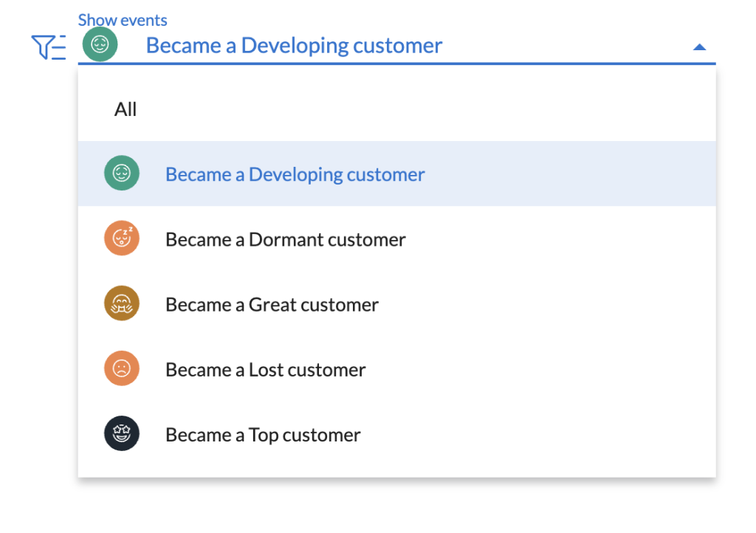This screenshot has height=533, width=756.
Task: Click the Show events label
Action: (123, 20)
